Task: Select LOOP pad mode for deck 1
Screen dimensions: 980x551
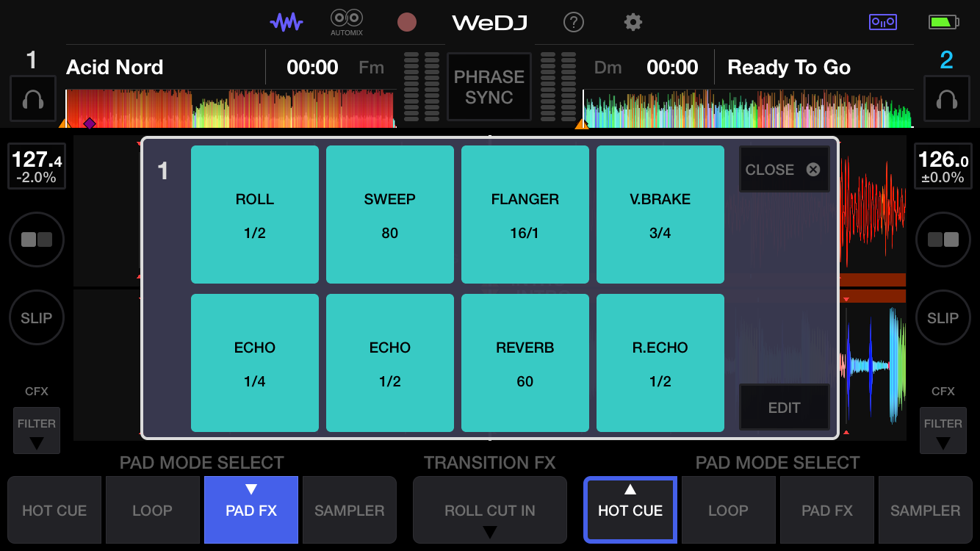Action: 152,511
